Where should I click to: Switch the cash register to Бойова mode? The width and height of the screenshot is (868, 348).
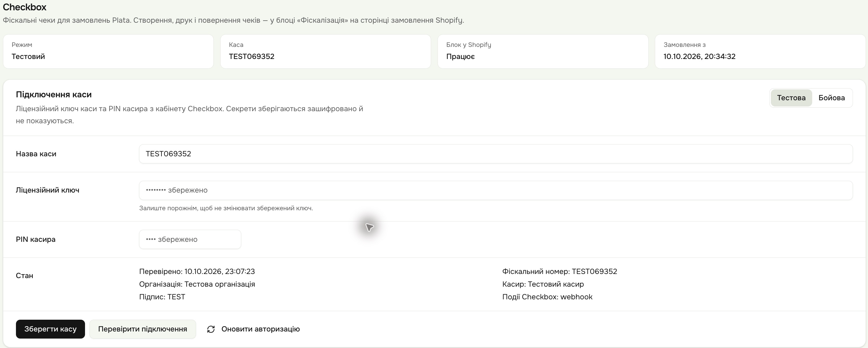point(832,98)
